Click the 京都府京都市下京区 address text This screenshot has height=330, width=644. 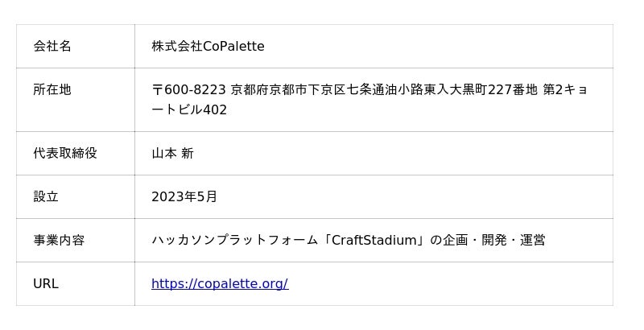pos(282,89)
